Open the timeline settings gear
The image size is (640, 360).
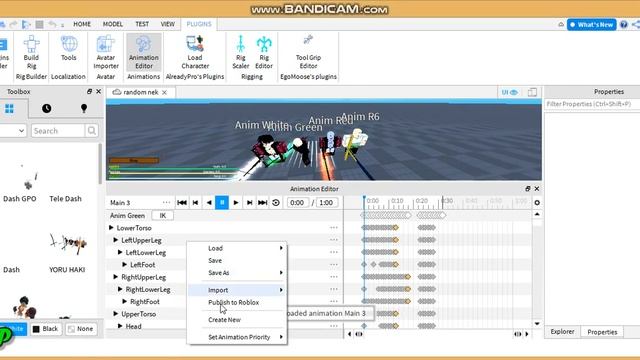(x=537, y=202)
